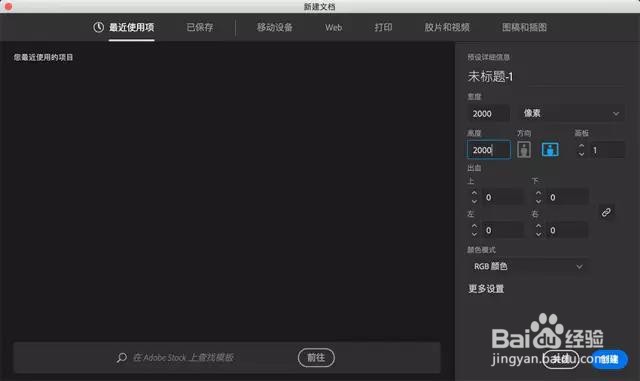Select portrait orientation icon

coord(524,149)
